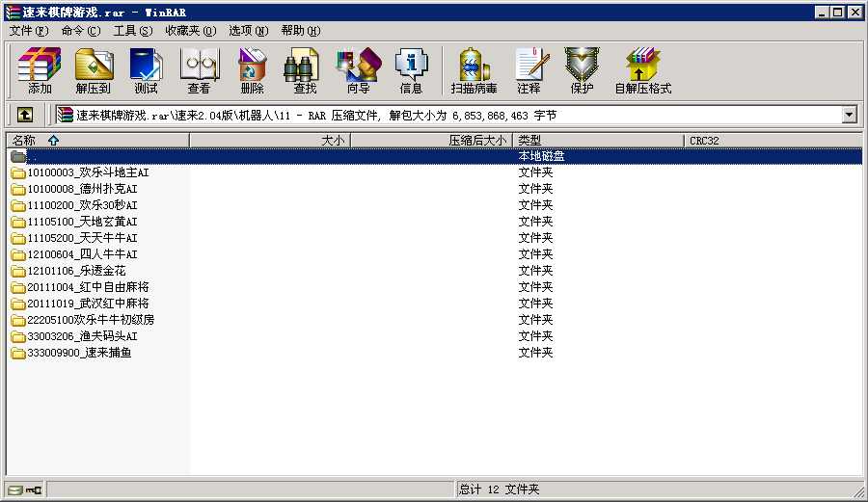The height and width of the screenshot is (502, 868).
Task: Maximize the WinRAR window
Action: 838,13
